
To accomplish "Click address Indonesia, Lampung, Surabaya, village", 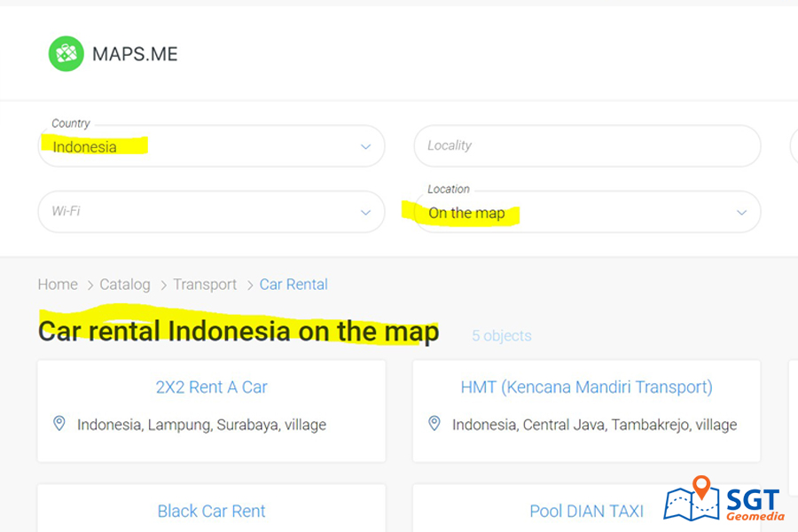I will pos(201,425).
